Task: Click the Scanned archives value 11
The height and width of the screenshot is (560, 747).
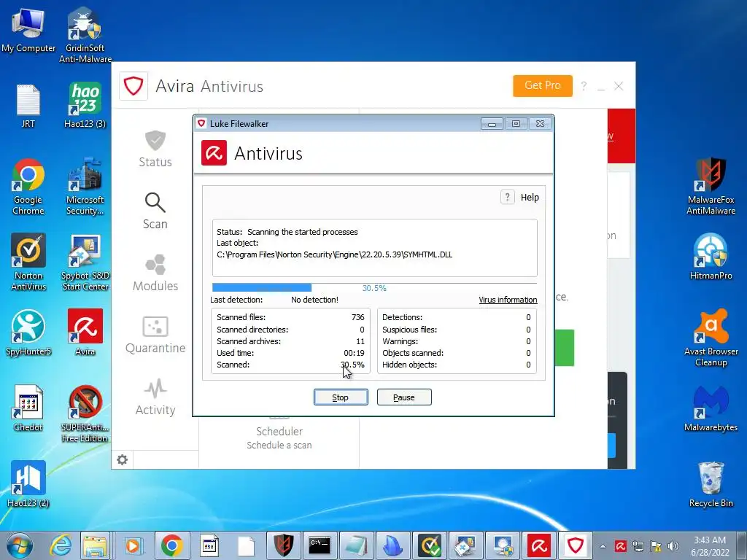Action: coord(360,341)
